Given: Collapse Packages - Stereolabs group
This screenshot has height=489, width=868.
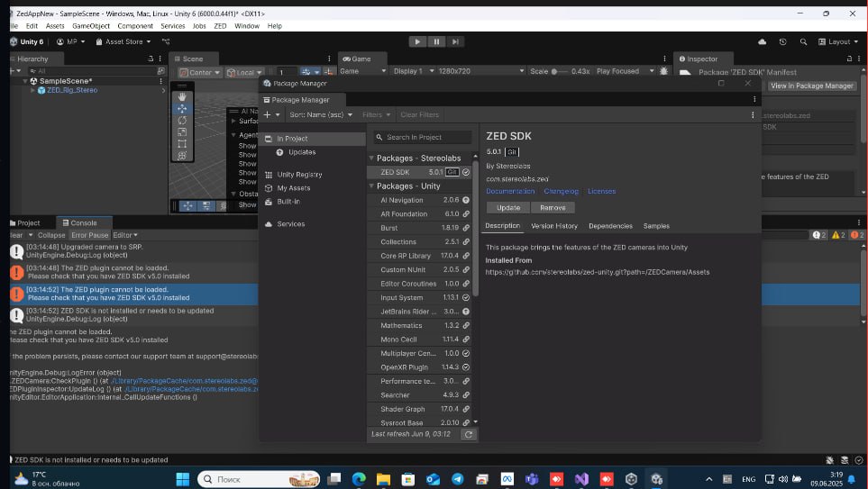Looking at the screenshot, I should click(x=371, y=158).
